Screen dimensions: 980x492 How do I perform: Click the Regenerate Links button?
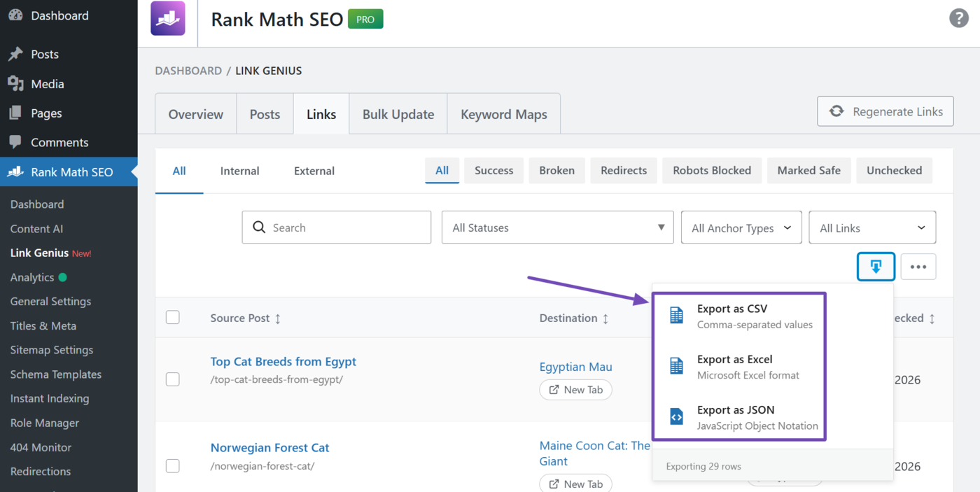[885, 111]
